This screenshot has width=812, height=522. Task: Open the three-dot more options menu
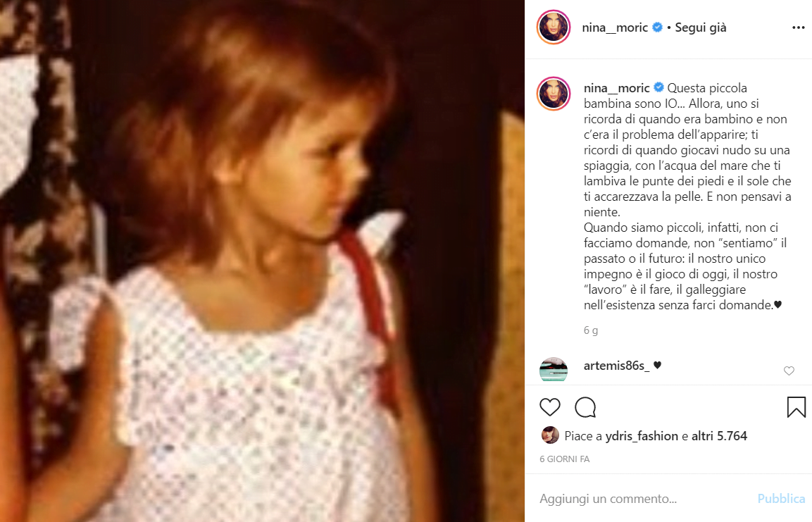798,27
